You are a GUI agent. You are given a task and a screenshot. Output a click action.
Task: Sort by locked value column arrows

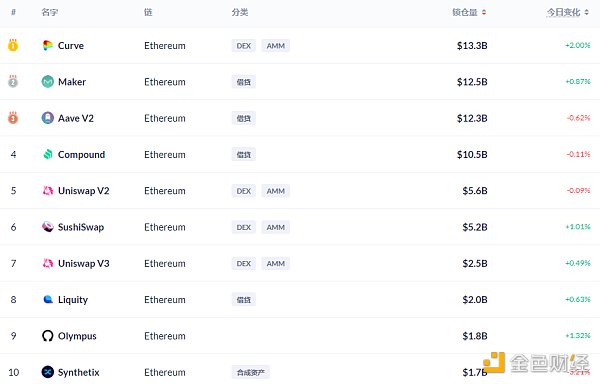pyautogui.click(x=484, y=12)
